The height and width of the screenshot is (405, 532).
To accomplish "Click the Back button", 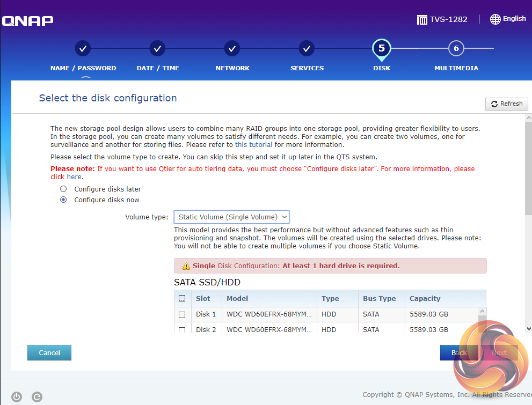I will (459, 352).
